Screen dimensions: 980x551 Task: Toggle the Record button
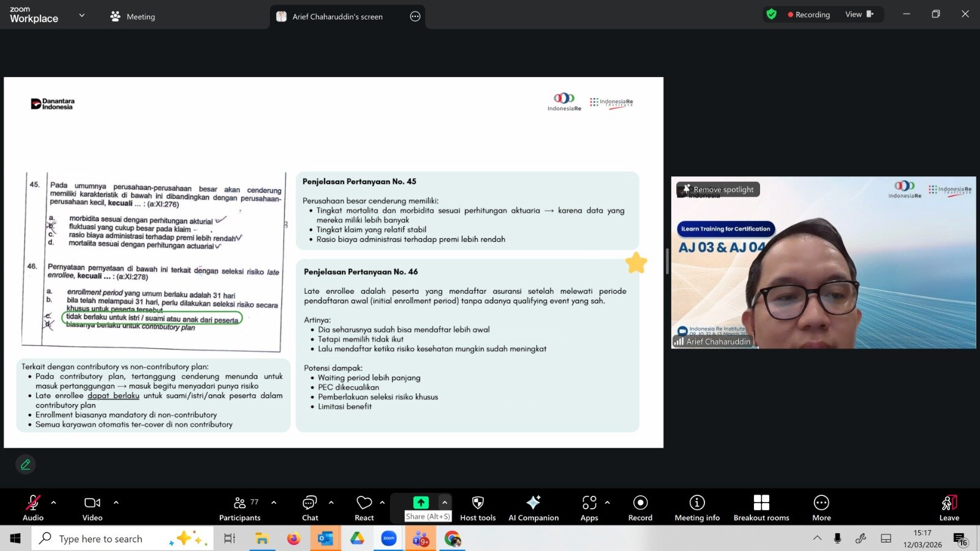pyautogui.click(x=640, y=508)
